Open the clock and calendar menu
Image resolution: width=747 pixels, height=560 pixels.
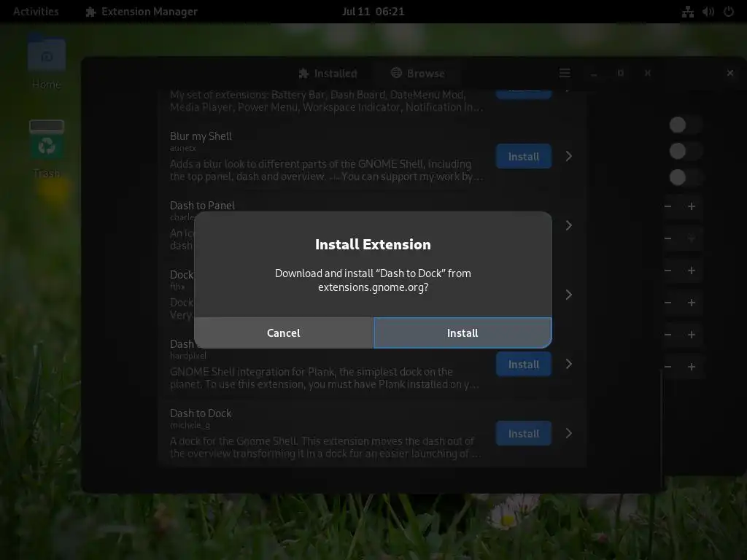(373, 12)
